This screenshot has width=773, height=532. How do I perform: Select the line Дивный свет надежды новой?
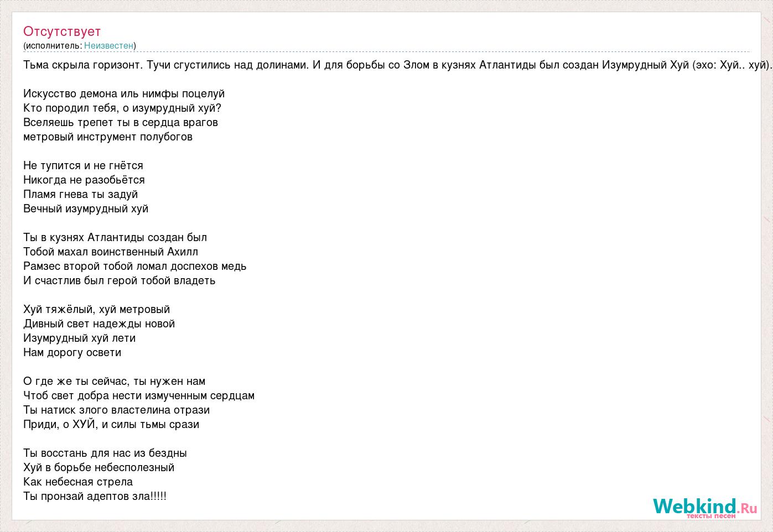99,324
